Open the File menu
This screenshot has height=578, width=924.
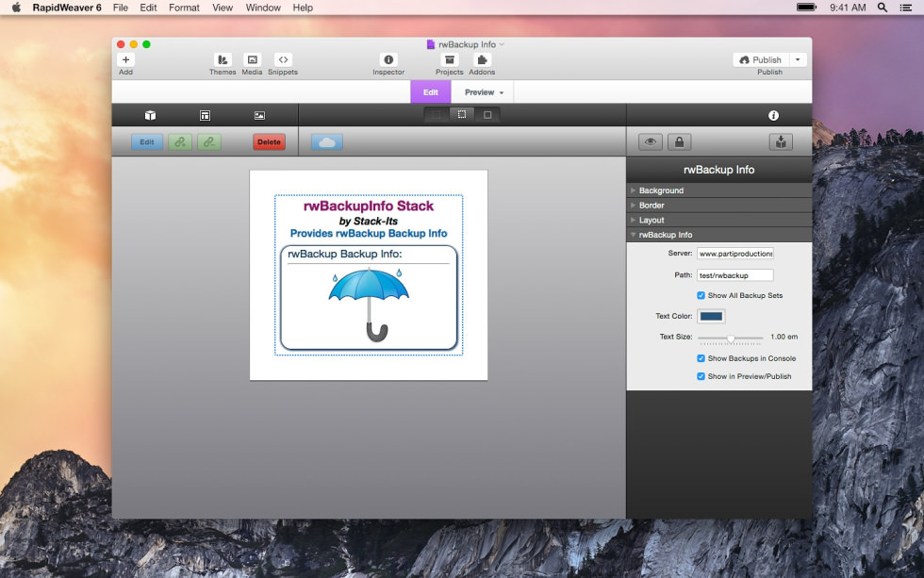click(x=121, y=8)
